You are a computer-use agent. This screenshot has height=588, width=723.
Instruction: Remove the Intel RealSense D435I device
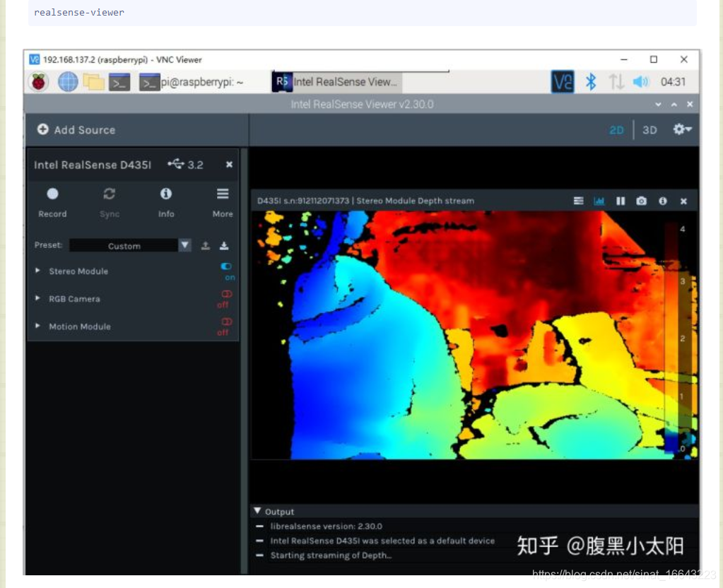pyautogui.click(x=229, y=165)
